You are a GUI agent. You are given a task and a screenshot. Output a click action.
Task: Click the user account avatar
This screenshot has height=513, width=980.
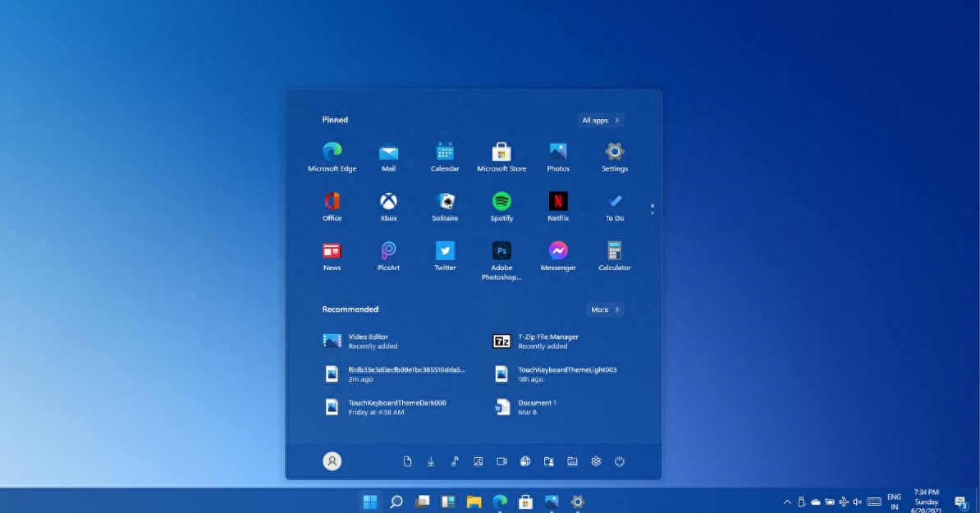[332, 462]
